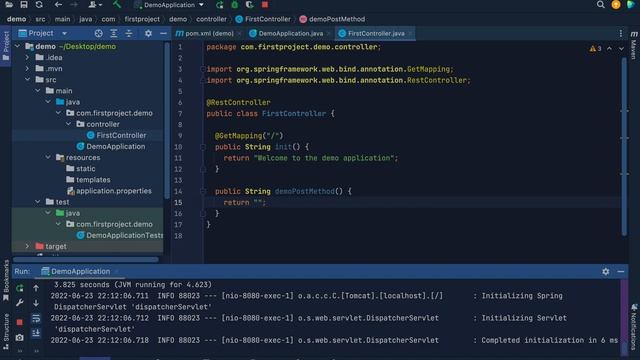Stop the app with red square in top toolbar
The height and width of the screenshot is (360, 640).
coord(265,5)
